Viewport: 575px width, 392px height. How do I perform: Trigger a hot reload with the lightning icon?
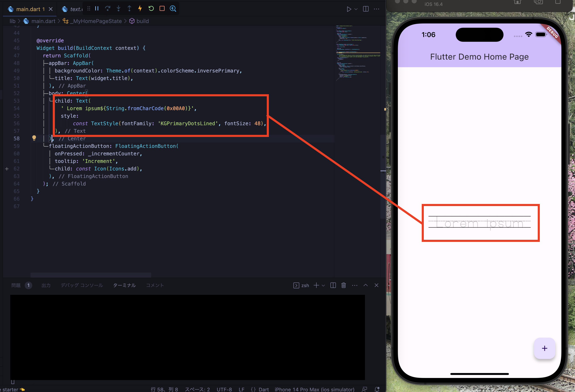(140, 8)
